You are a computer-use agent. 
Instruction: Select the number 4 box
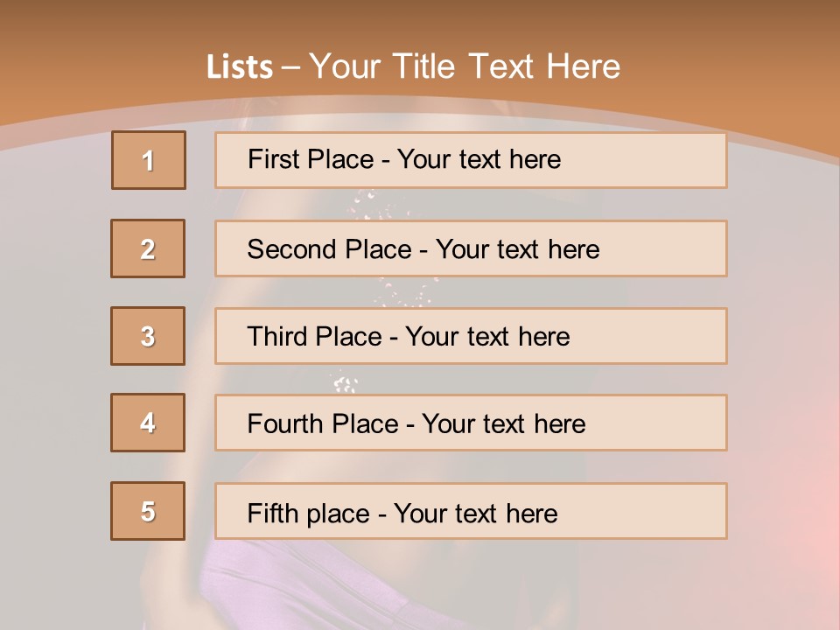point(148,423)
